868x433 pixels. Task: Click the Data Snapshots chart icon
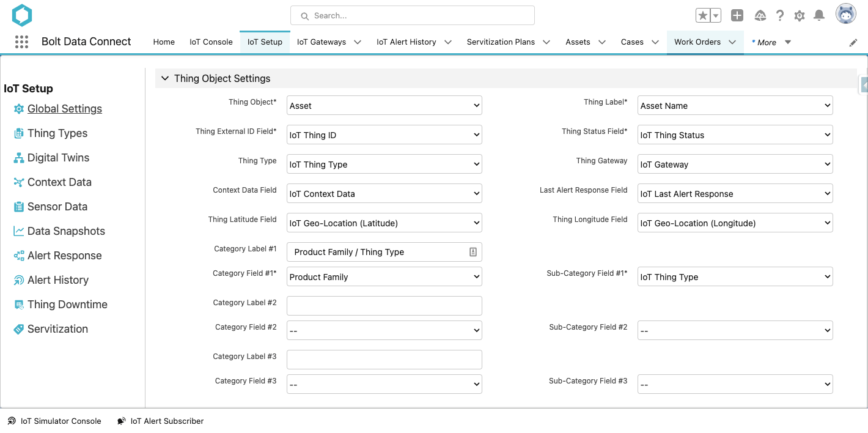click(19, 231)
